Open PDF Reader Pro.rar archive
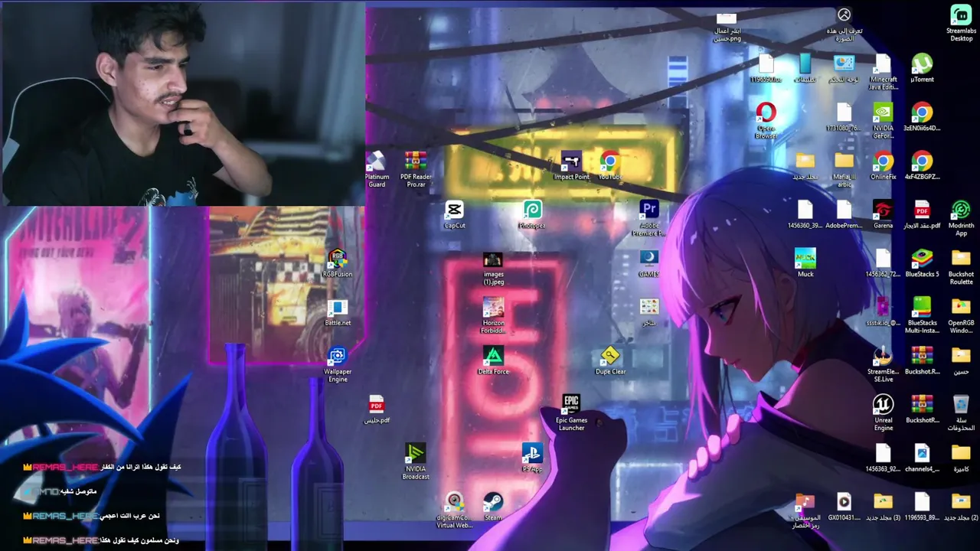 tap(416, 169)
